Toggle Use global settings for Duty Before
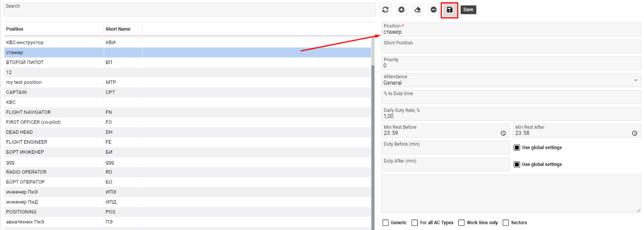Viewport: 644px width, 230px height. [517, 147]
